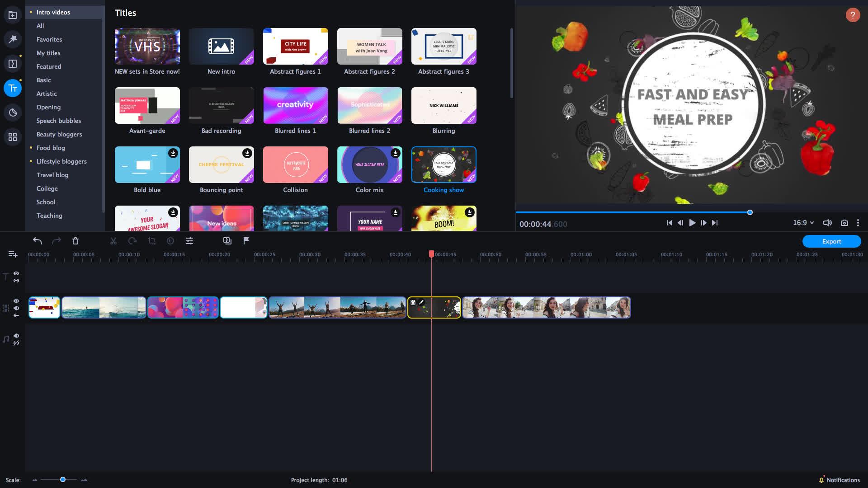Open the Speech bubbles category
Image resolution: width=868 pixels, height=488 pixels.
[x=59, y=121]
